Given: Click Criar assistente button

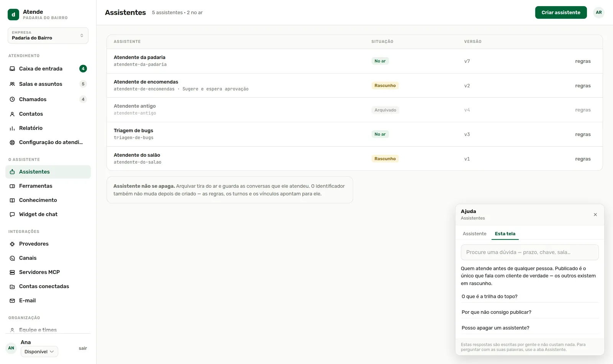Looking at the screenshot, I should 561,12.
